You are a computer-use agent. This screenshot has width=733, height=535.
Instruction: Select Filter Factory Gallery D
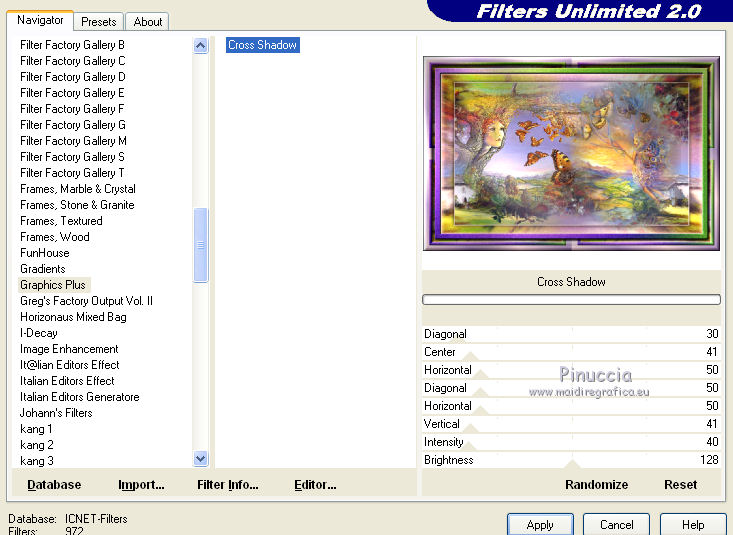[x=73, y=77]
